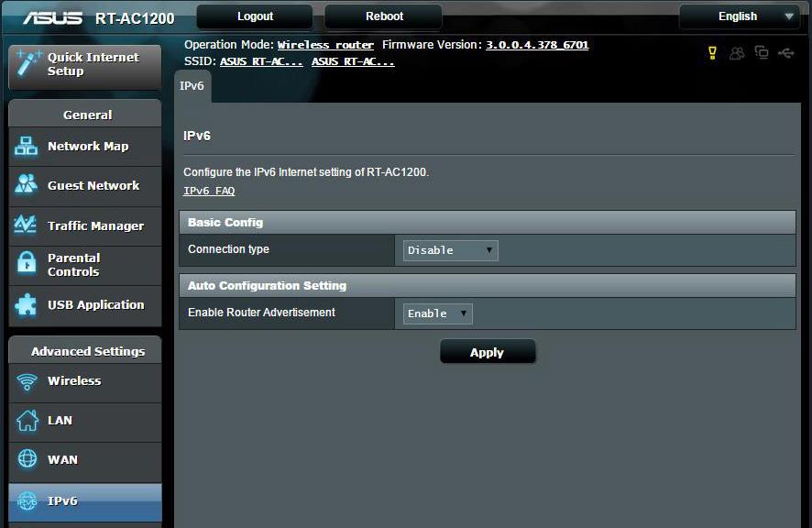The image size is (812, 528).
Task: Go to Wireless advanced settings
Action: point(85,383)
